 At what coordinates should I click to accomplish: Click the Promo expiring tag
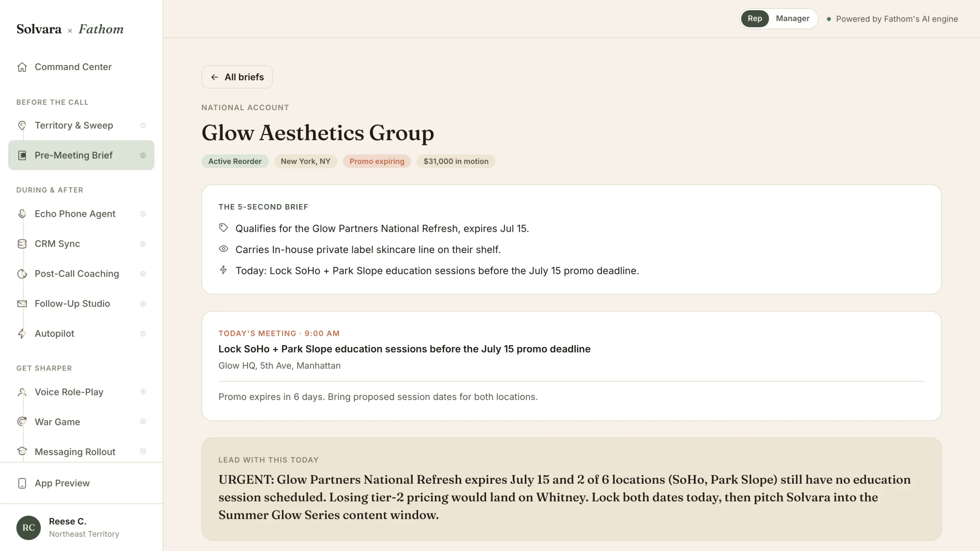click(x=376, y=161)
